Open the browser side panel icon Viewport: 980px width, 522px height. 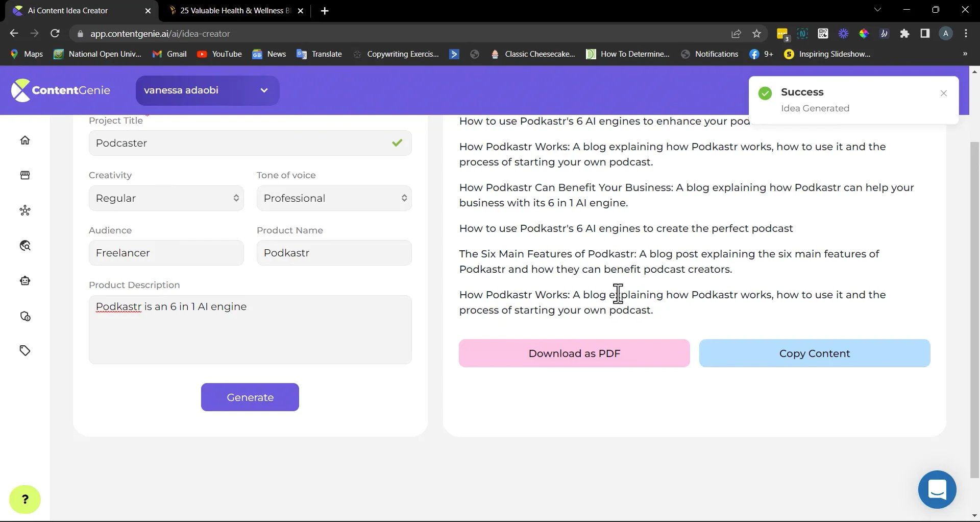pos(925,34)
